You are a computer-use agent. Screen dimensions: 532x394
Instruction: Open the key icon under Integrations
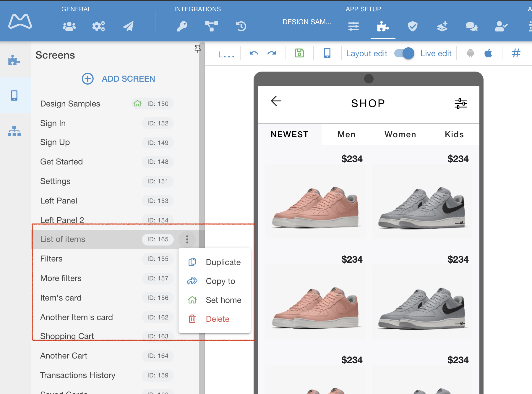pos(182,26)
